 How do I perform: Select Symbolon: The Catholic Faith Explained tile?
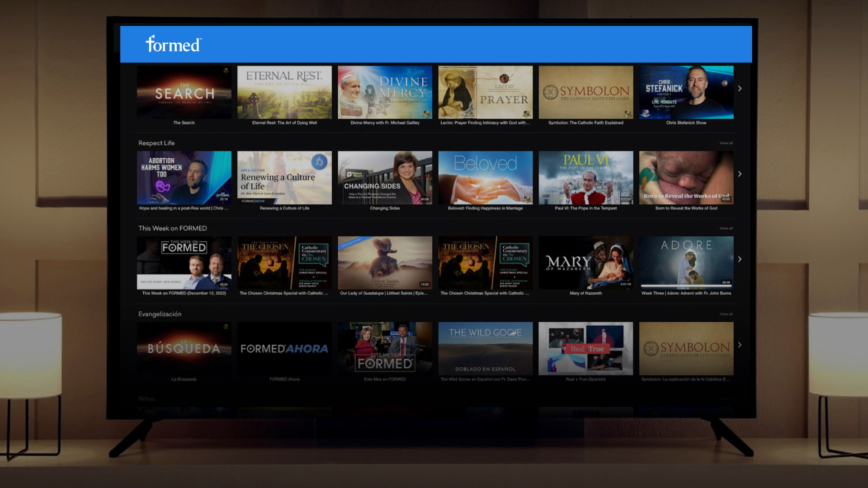(585, 93)
